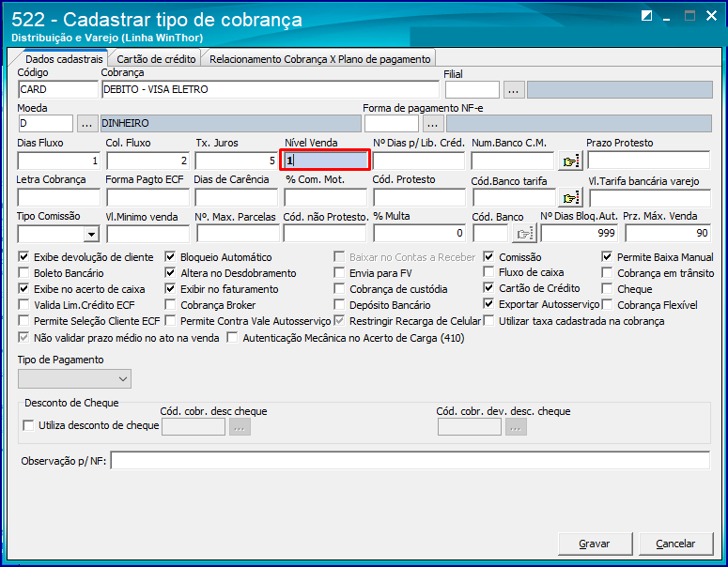The height and width of the screenshot is (567, 728).
Task: Click % Multa field
Action: [419, 234]
